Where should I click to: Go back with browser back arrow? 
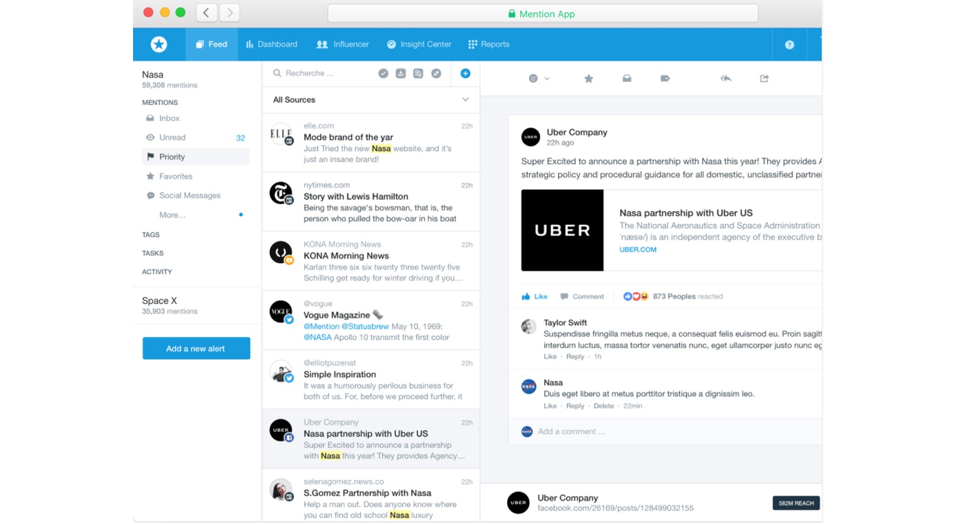coord(206,12)
